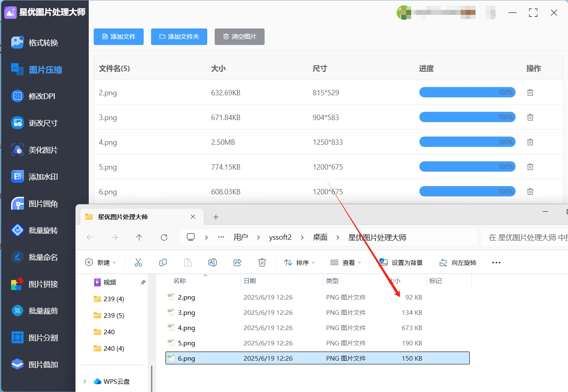Sort files by 名称 column header
The width and height of the screenshot is (568, 392).
tap(180, 281)
